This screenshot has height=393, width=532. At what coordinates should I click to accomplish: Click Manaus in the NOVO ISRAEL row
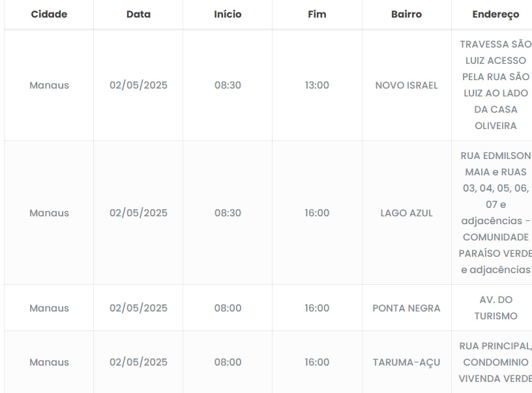pyautogui.click(x=49, y=85)
